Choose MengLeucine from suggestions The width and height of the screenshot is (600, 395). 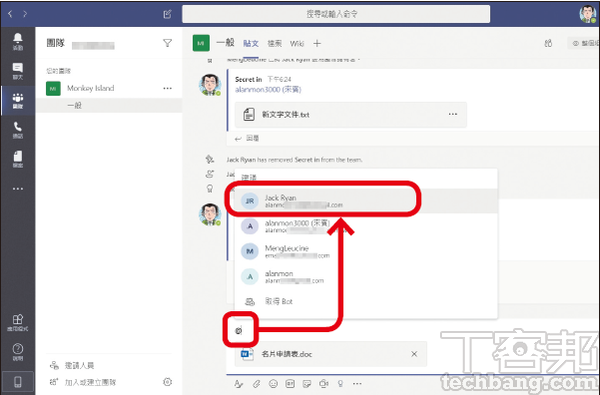[x=365, y=251]
